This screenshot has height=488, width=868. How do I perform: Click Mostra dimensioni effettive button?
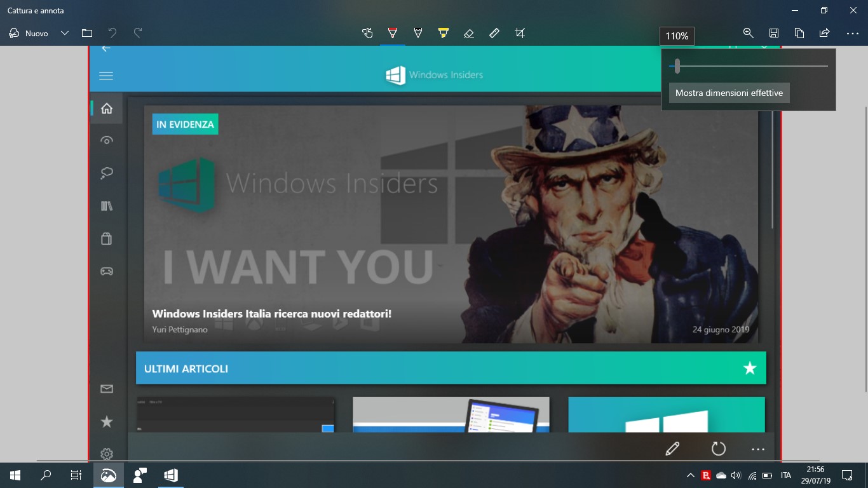point(729,93)
